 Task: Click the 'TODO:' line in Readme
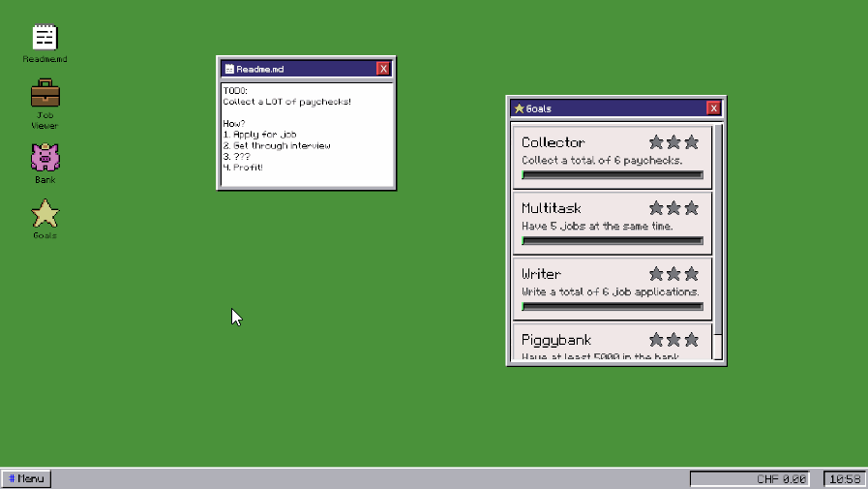coord(235,91)
